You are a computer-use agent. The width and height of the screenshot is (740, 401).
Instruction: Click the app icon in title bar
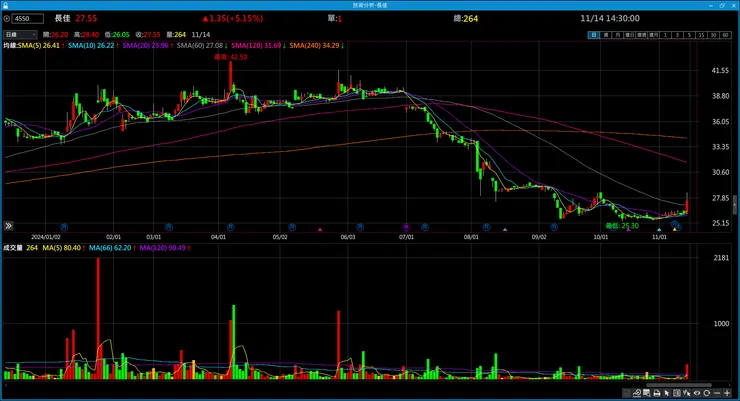point(5,5)
